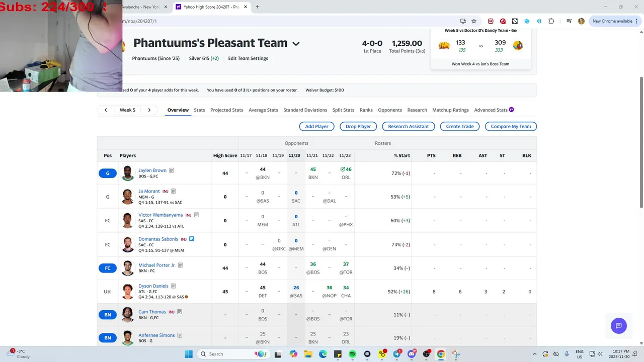Open Telegram from the taskbar
Viewport: 644px width, 362px height.
(397, 354)
